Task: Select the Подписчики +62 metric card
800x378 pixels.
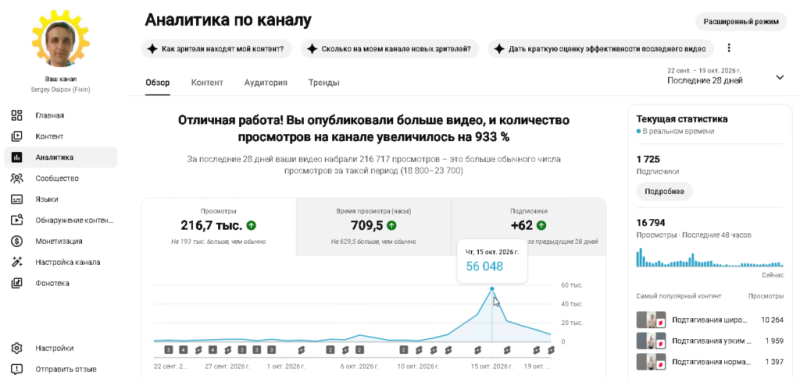Action: point(529,226)
